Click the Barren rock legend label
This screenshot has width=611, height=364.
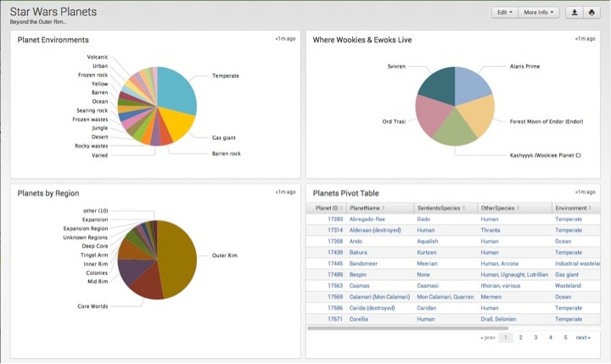(x=226, y=154)
